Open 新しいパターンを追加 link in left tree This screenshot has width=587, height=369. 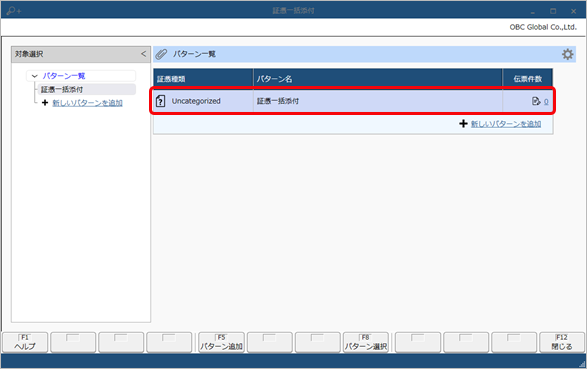tap(87, 103)
